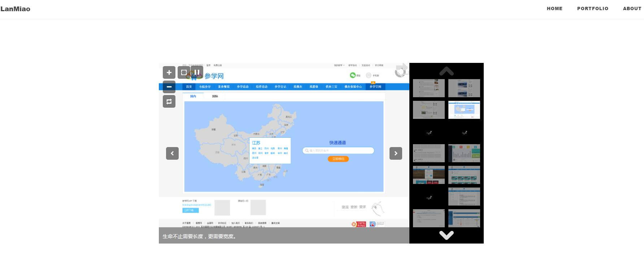Zoom out with the minus button
Screen dimensions: 644x271
pos(169,87)
